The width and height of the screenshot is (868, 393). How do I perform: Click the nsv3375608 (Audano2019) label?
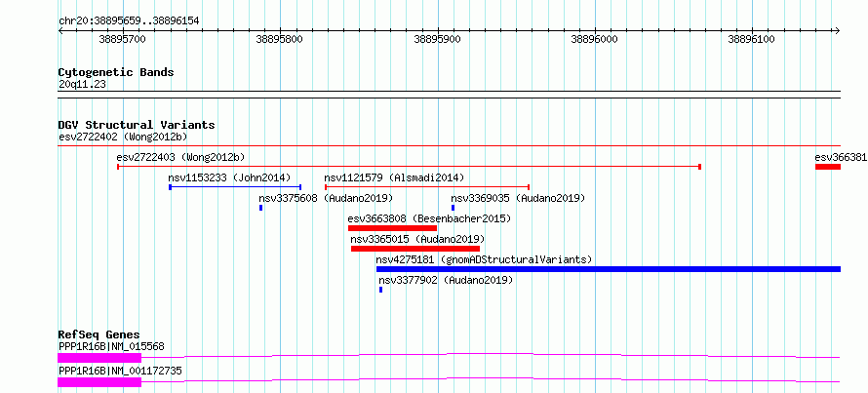[326, 198]
